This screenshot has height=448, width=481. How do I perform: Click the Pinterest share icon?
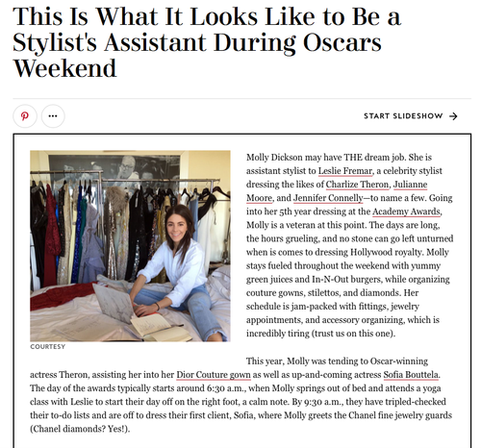pos(25,116)
